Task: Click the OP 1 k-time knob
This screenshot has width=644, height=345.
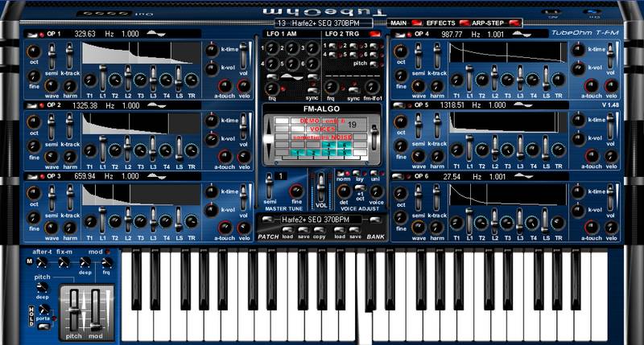Action: pyautogui.click(x=212, y=50)
